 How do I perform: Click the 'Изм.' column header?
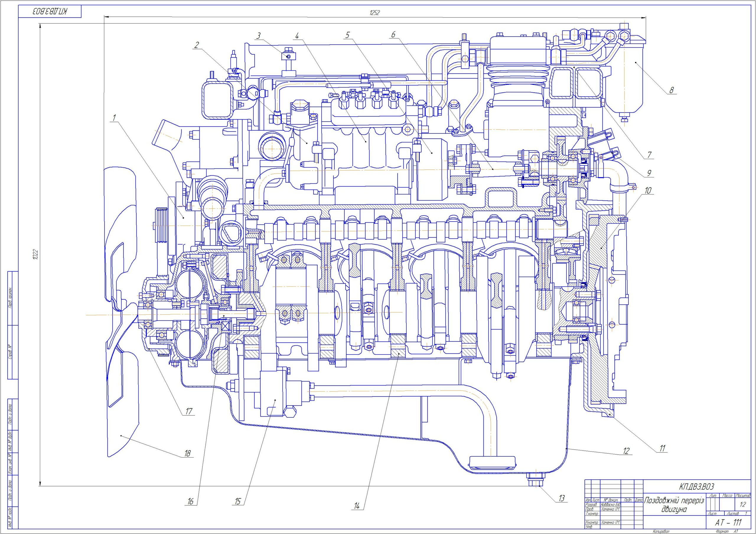tap(588, 500)
